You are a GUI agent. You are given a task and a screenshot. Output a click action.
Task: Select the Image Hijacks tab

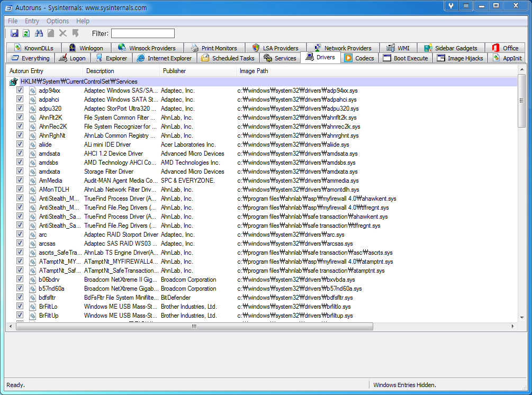coord(461,58)
